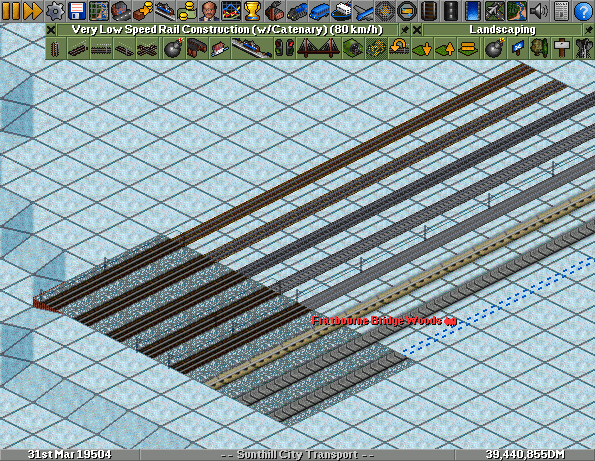
Task: Show subsidies list
Action: click(143, 11)
